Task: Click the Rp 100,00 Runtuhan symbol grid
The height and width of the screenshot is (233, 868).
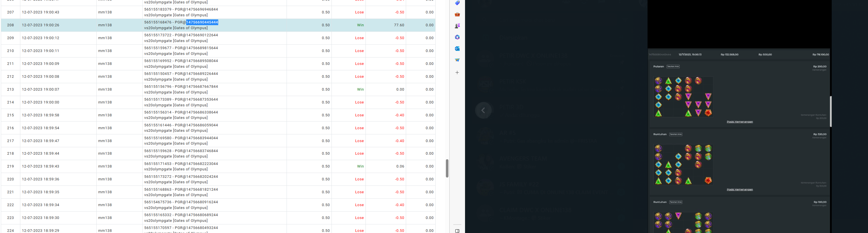Action: 683,222
